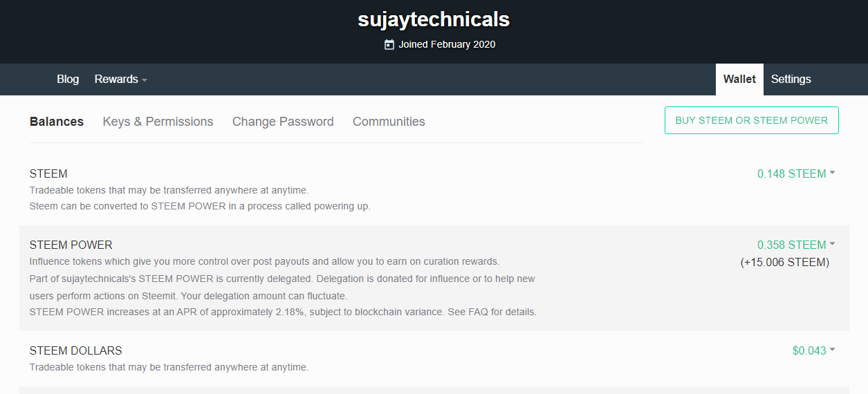The height and width of the screenshot is (394, 868).
Task: Open the Communities section
Action: point(389,122)
